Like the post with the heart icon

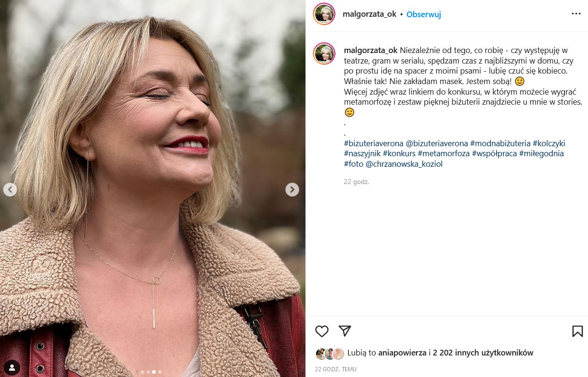[322, 331]
